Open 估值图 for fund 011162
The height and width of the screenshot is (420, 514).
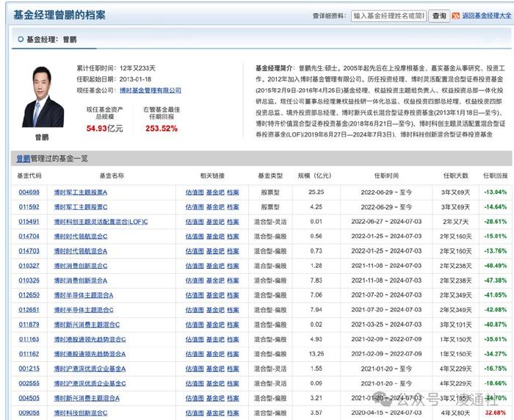coord(195,354)
